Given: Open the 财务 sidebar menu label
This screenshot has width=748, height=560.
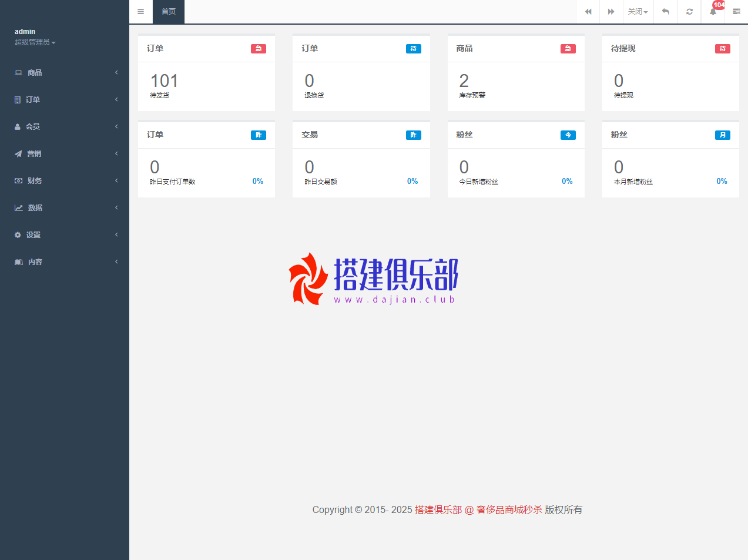Looking at the screenshot, I should pyautogui.click(x=35, y=181).
